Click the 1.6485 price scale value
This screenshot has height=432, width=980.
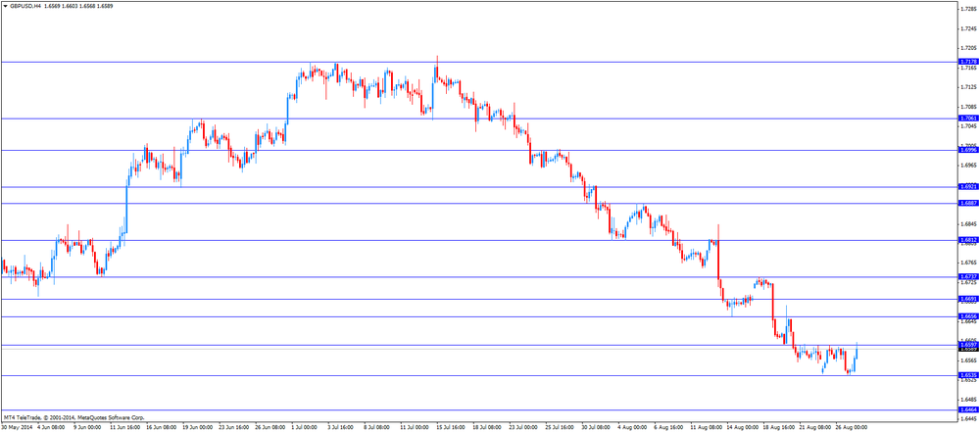tap(969, 400)
